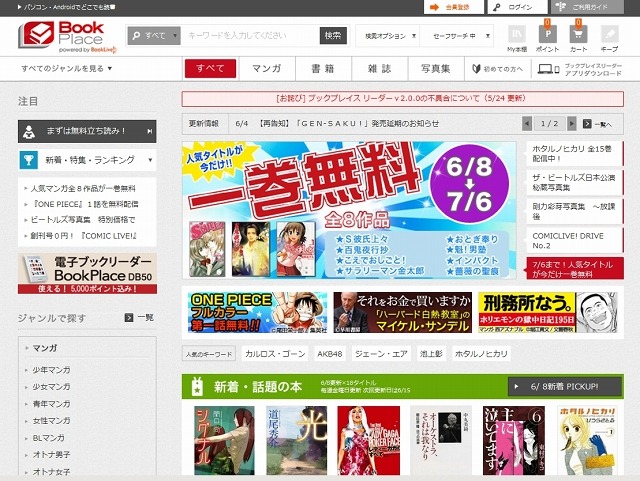
Task: Select 青年マンガ genre
Action: pyautogui.click(x=51, y=403)
